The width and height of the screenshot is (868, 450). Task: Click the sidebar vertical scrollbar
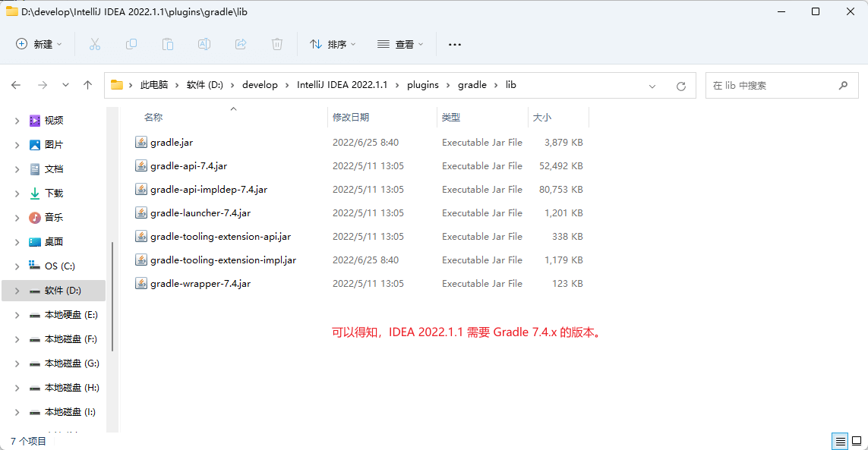point(112,296)
